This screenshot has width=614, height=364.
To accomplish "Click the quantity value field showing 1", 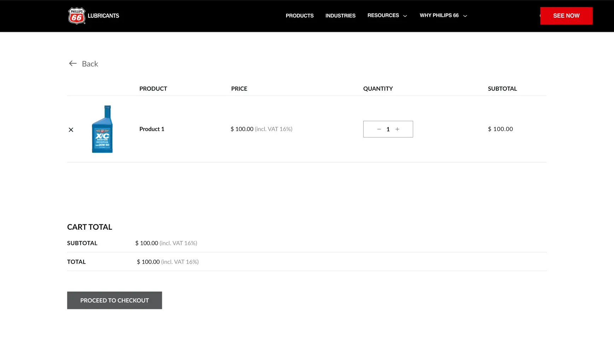I will (x=388, y=129).
